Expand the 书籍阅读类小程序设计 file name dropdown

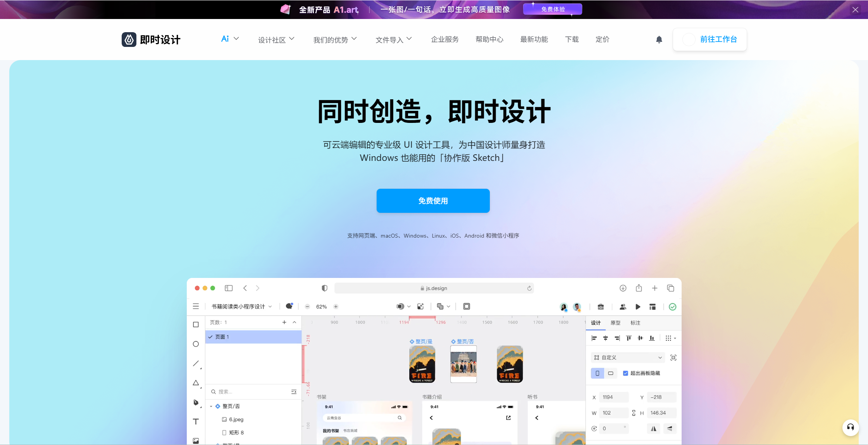pos(241,307)
